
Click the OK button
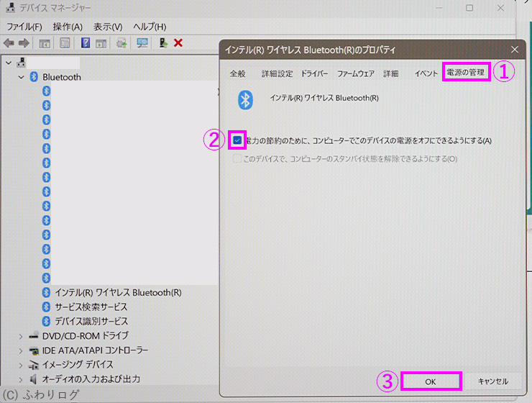[431, 381]
